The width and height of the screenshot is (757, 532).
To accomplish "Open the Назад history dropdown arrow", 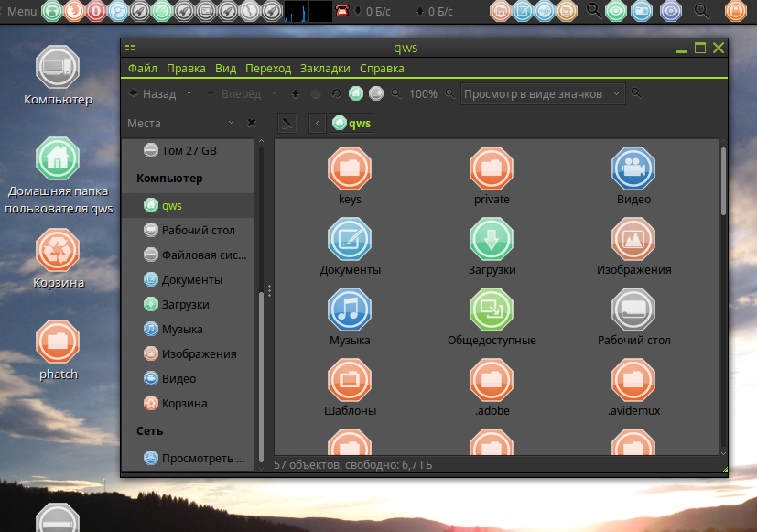I will click(189, 93).
